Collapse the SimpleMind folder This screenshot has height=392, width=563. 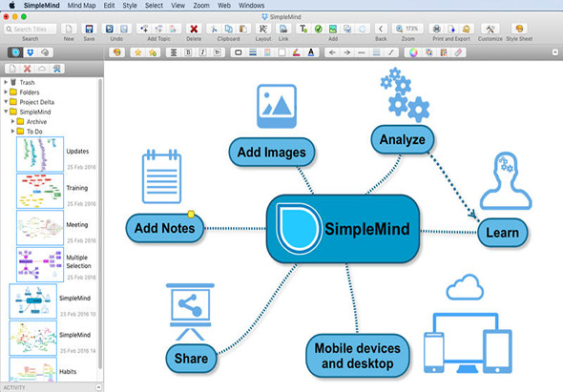6,112
